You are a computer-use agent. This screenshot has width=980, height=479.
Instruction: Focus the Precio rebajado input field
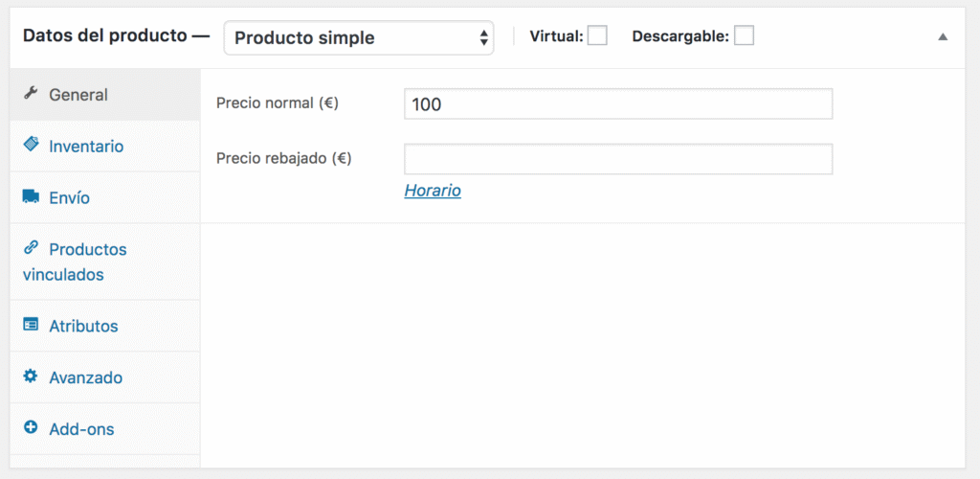[618, 159]
